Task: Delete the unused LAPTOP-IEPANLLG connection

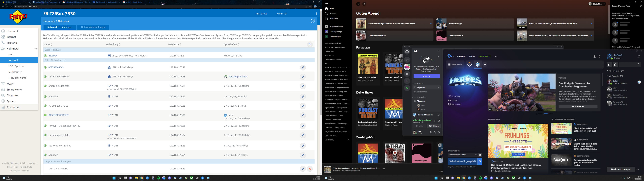Action: tap(310, 169)
